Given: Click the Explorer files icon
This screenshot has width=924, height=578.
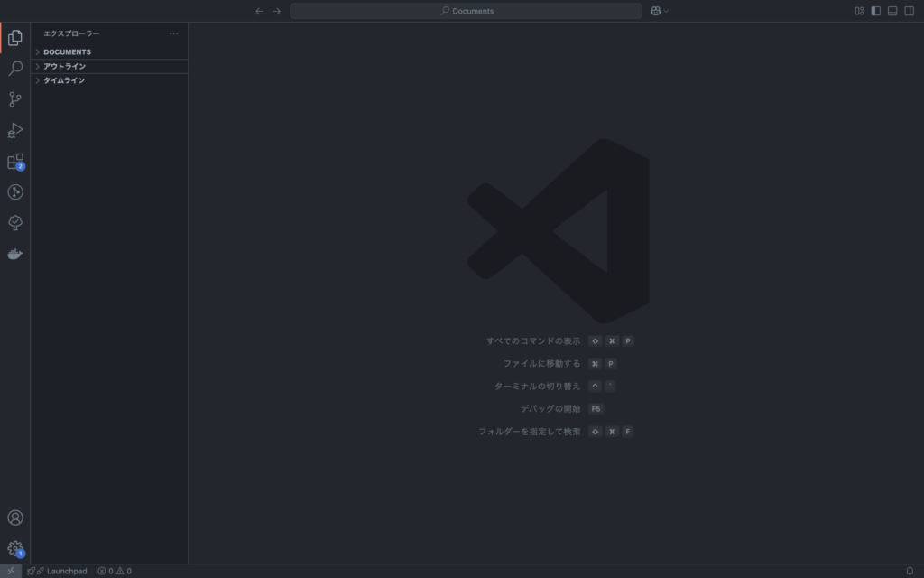Looking at the screenshot, I should (x=15, y=38).
